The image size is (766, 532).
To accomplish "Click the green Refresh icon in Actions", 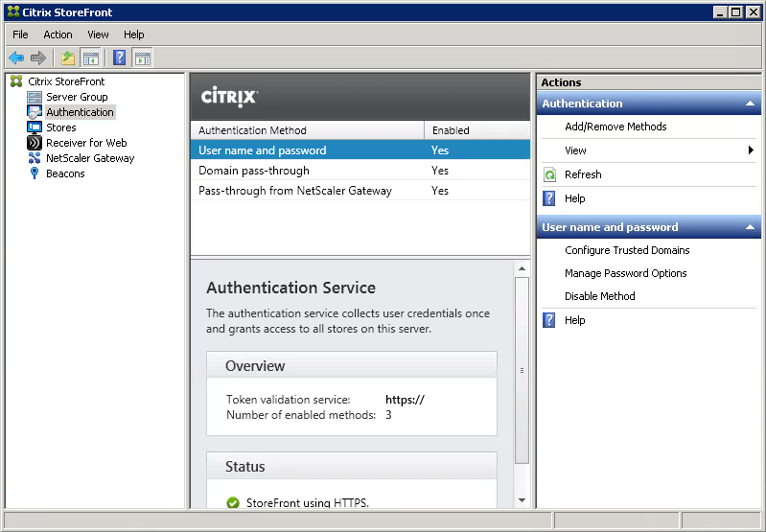I will (549, 174).
